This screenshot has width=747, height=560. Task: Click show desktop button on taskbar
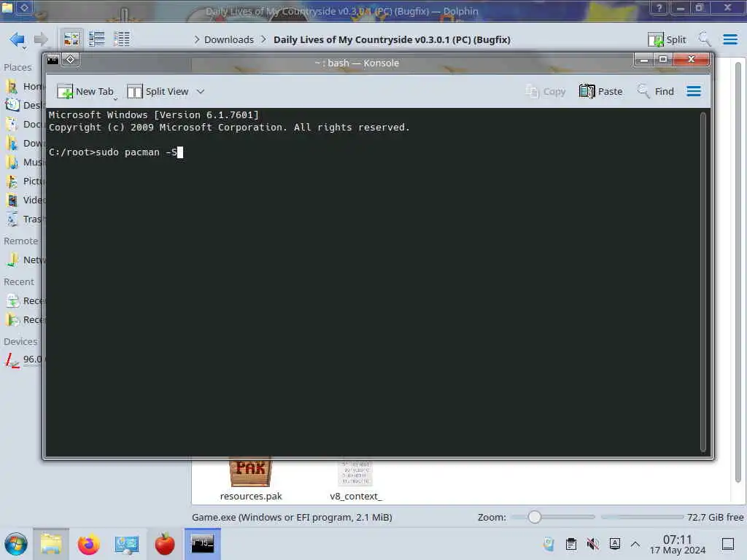tap(728, 544)
